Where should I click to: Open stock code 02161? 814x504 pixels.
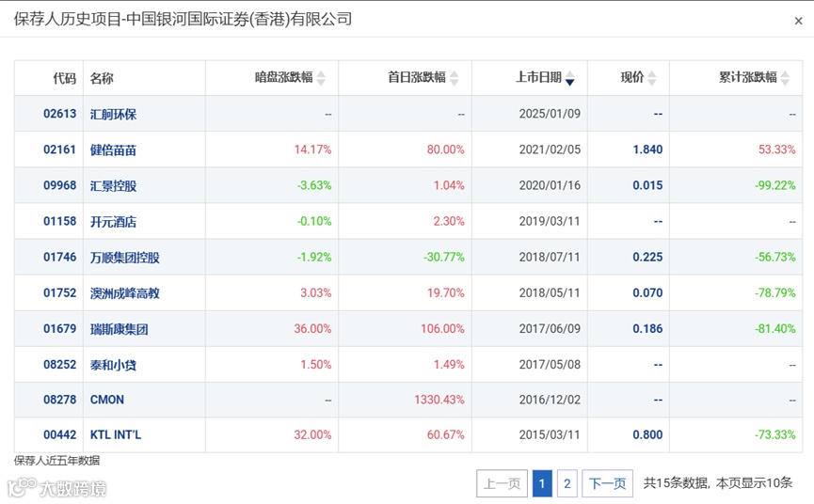click(x=59, y=150)
